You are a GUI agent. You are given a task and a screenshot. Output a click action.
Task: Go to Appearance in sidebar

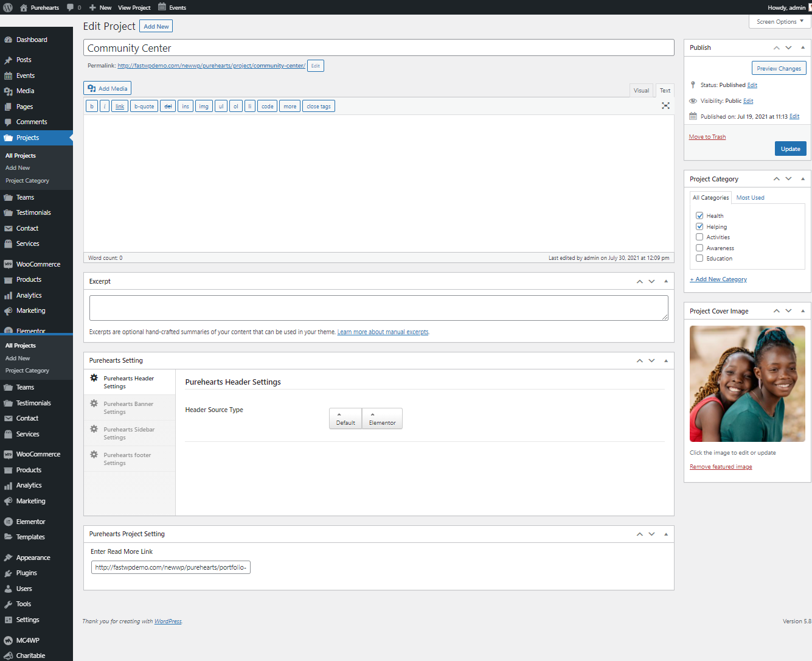pyautogui.click(x=33, y=558)
